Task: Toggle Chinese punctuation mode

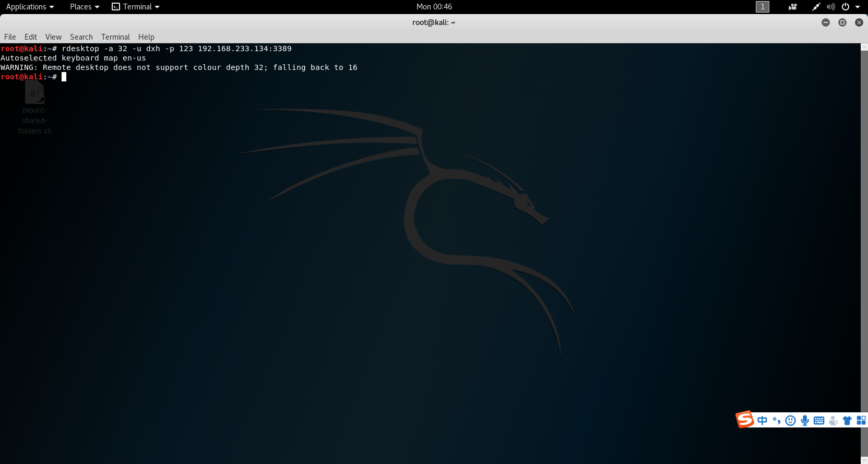Action: pos(777,421)
